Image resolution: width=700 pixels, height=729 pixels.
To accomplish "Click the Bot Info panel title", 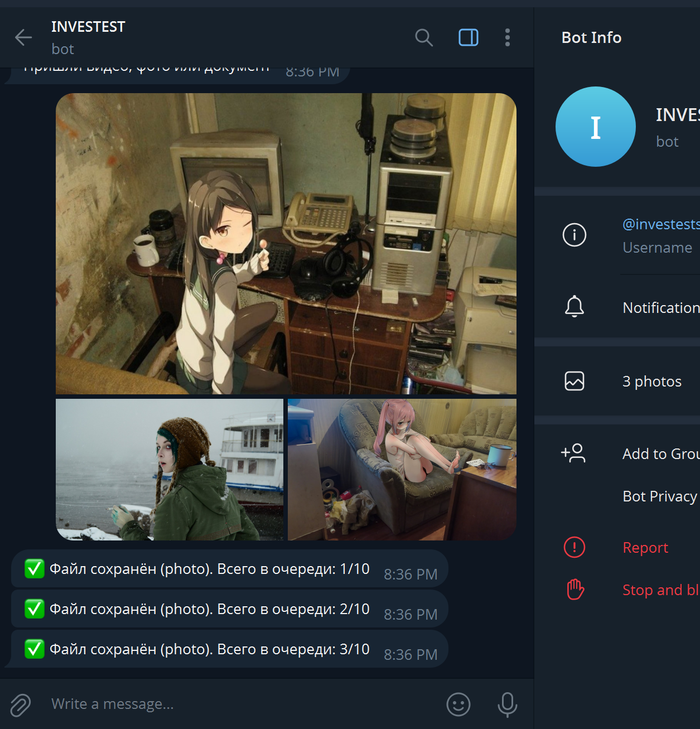I will 591,37.
